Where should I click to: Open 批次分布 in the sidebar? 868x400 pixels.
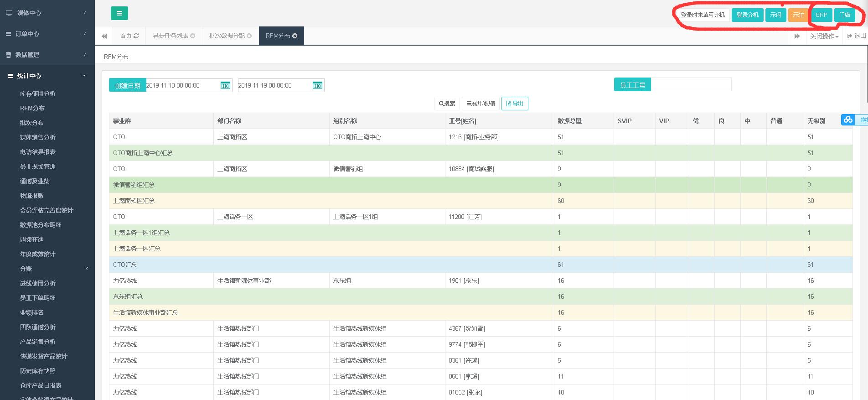click(x=32, y=123)
